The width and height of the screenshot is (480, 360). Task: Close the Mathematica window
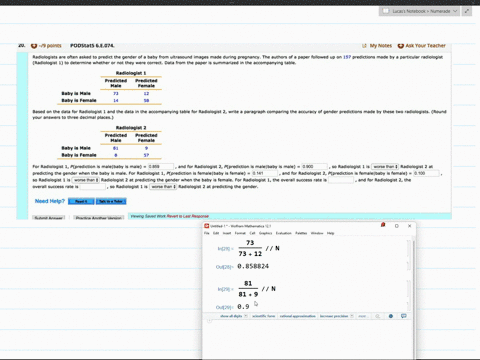(x=410, y=226)
